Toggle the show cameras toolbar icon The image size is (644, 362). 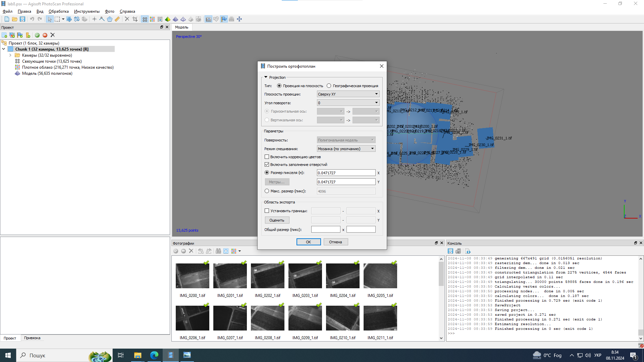208,19
